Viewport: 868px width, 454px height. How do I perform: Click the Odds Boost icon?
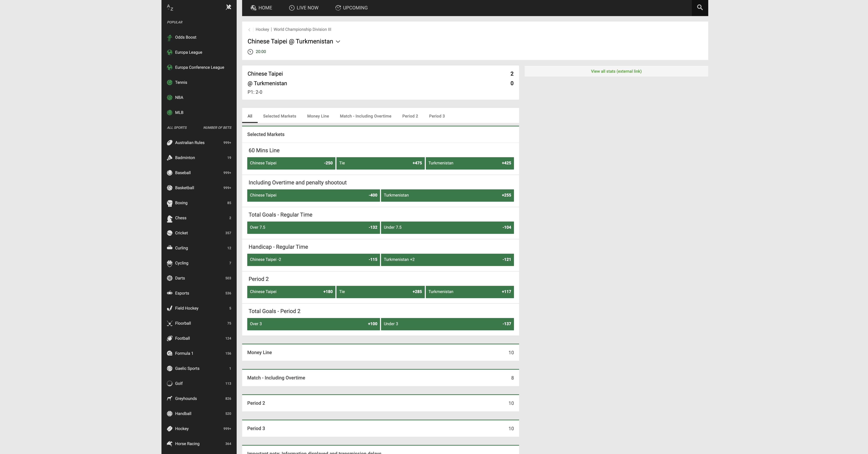(170, 37)
